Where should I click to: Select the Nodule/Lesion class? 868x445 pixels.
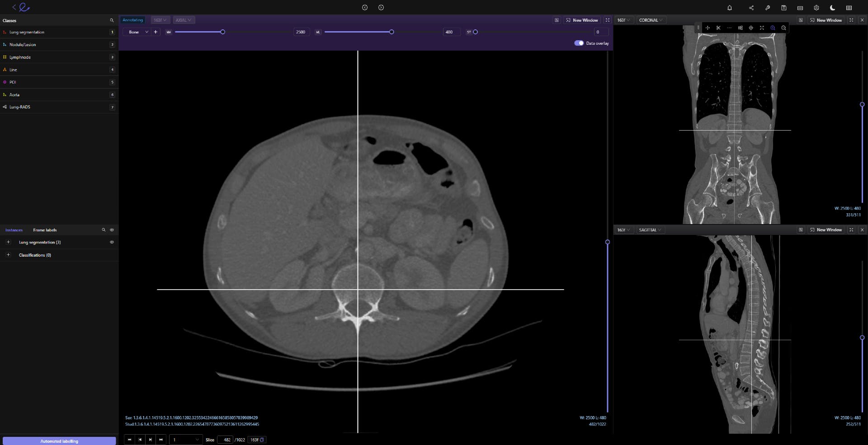click(x=59, y=45)
